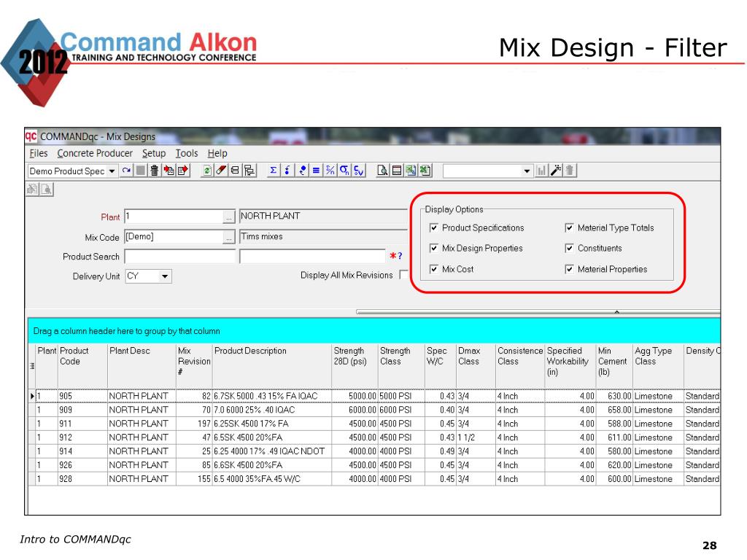Click the Product Code column header
The width and height of the screenshot is (747, 560).
click(x=83, y=365)
